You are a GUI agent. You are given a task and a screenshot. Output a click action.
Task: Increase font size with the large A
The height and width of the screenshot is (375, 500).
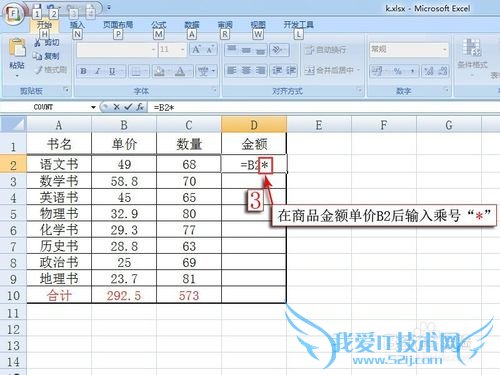(196, 50)
